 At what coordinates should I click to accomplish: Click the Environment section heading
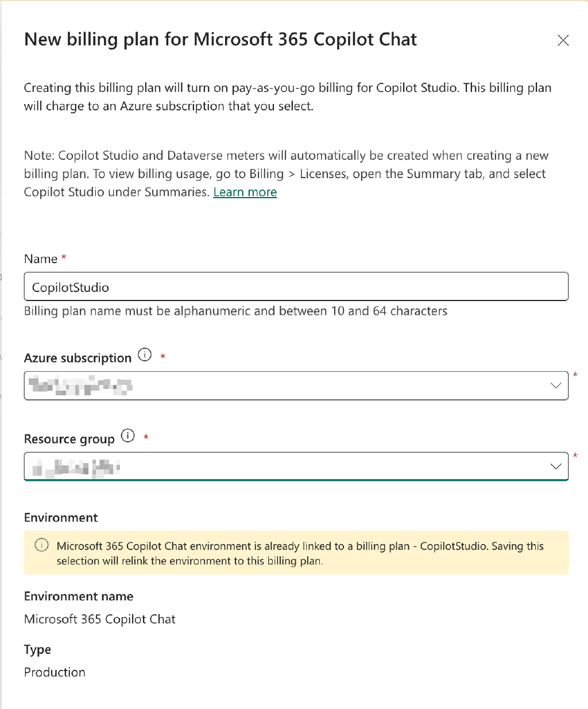point(60,518)
